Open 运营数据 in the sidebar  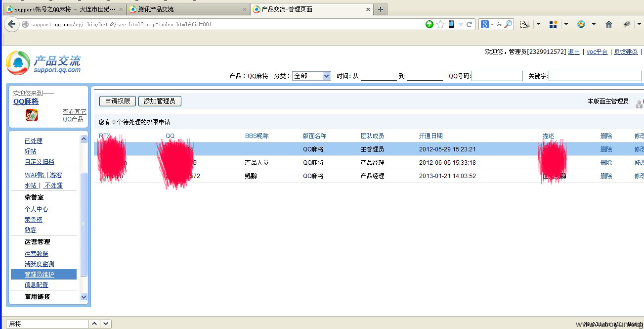[x=37, y=254]
